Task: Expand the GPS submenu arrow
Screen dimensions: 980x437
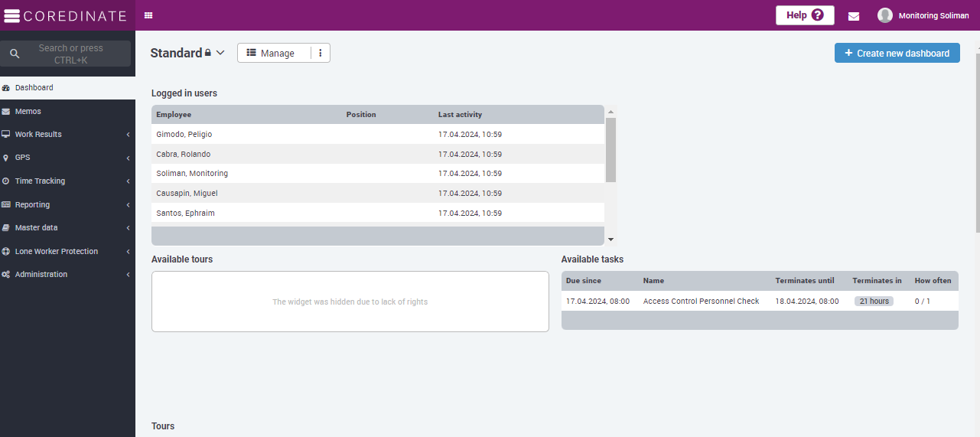Action: (128, 158)
